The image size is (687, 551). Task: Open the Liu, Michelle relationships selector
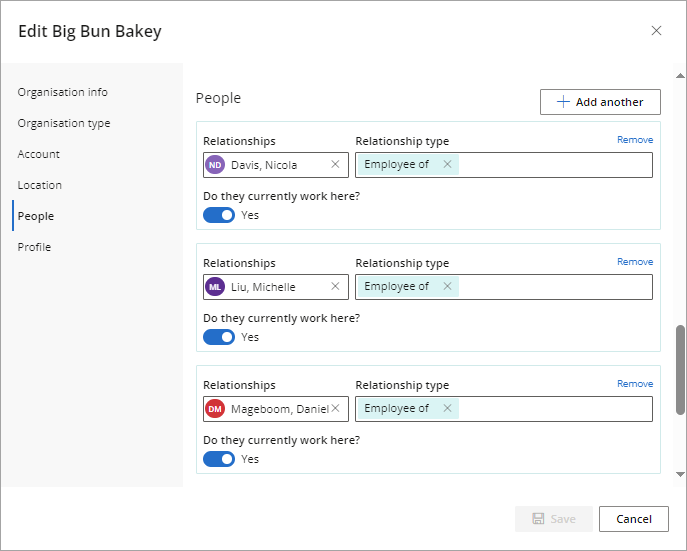[x=276, y=287]
